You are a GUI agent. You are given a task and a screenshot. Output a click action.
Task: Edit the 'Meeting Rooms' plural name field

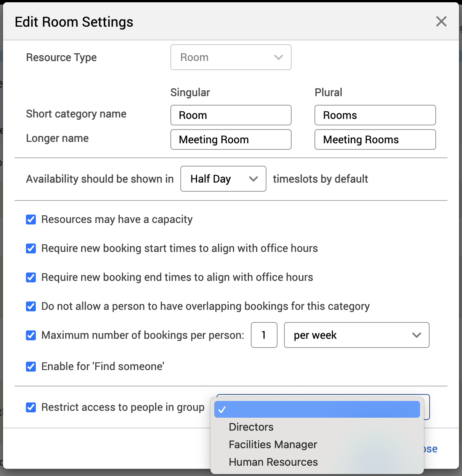coord(375,139)
